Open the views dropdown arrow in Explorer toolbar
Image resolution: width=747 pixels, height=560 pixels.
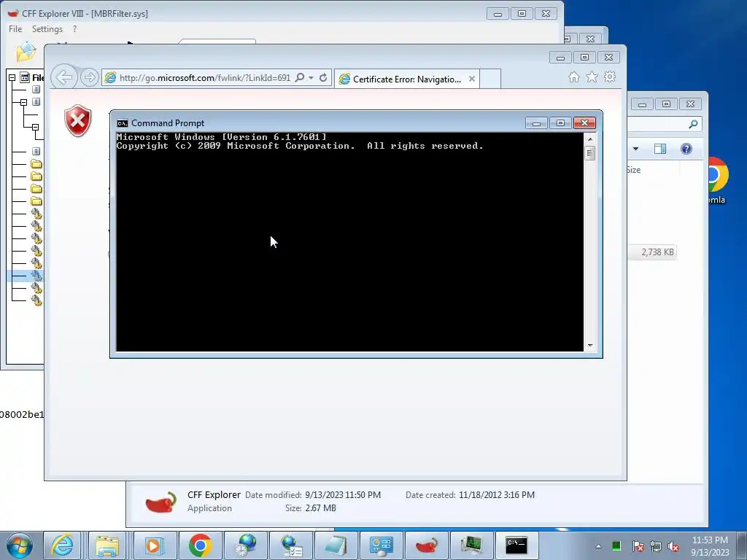click(635, 149)
